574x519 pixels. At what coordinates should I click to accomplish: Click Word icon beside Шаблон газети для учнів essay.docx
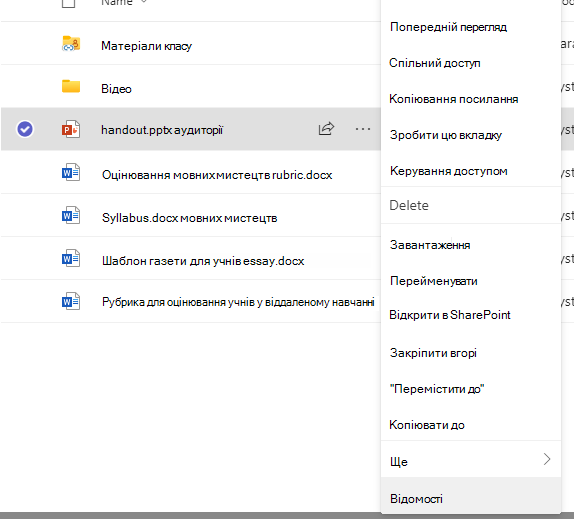click(x=71, y=258)
